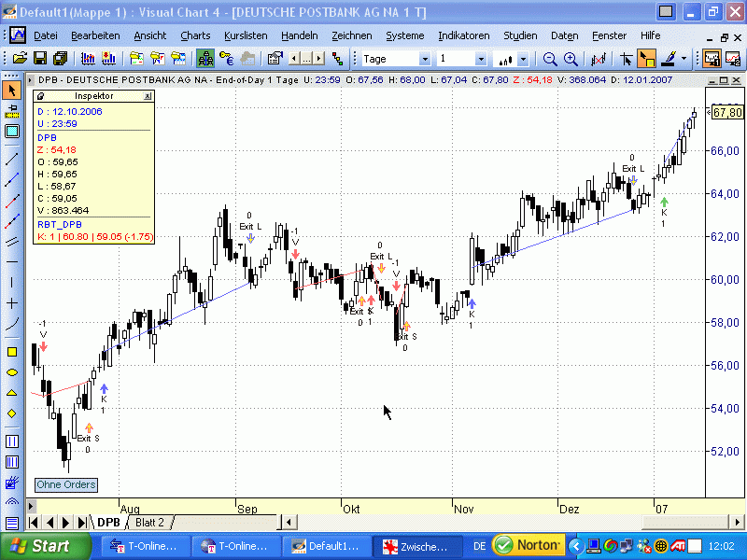
Task: Open the candlestick chart type dropdown
Action: tap(524, 59)
